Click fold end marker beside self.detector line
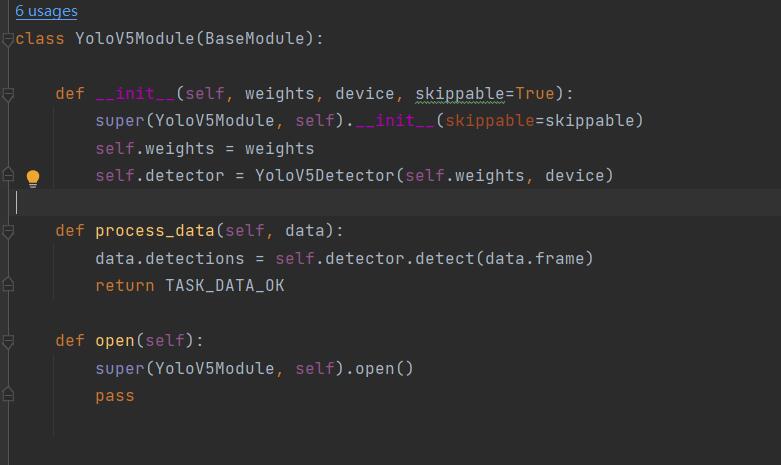The height and width of the screenshot is (465, 781). click(7, 175)
